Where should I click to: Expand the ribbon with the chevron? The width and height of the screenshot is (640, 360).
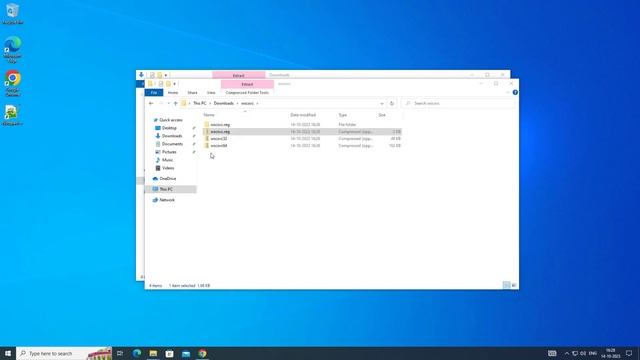coord(508,93)
